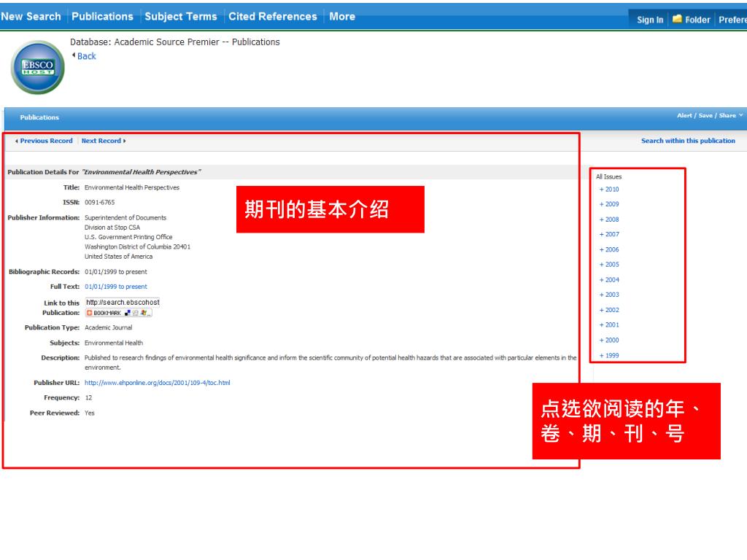The image size is (747, 560).
Task: Click the Database: Academic Source Premier text
Action: click(175, 42)
